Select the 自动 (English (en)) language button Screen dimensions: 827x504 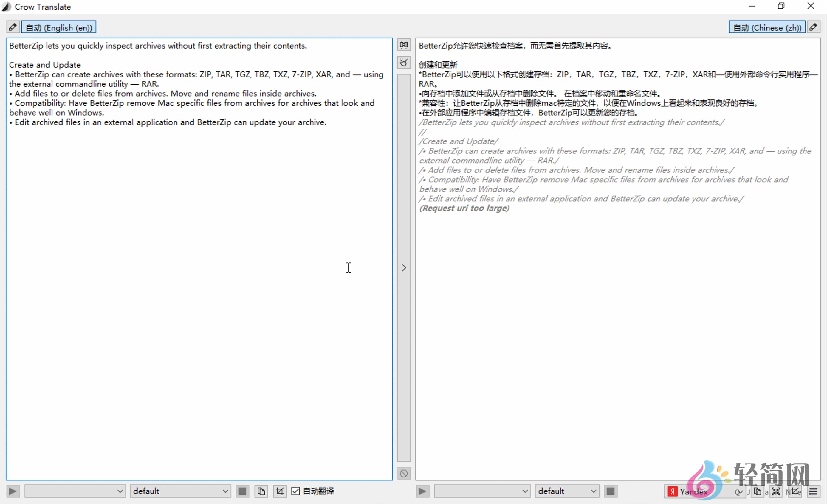point(59,27)
